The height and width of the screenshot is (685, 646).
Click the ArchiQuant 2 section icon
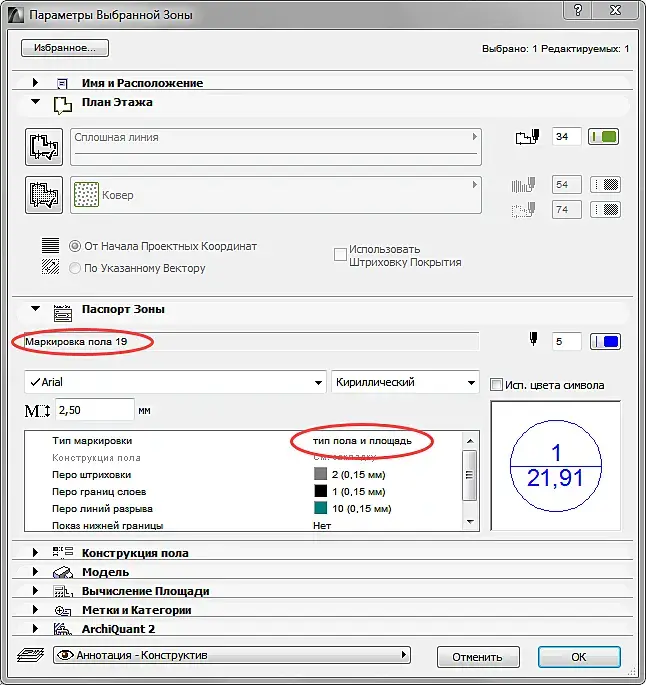coord(62,629)
